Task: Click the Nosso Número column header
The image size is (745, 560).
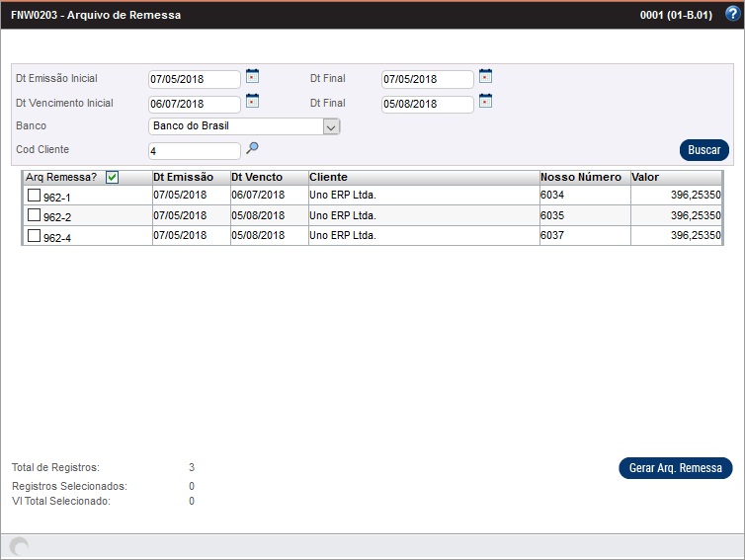Action: pyautogui.click(x=581, y=177)
